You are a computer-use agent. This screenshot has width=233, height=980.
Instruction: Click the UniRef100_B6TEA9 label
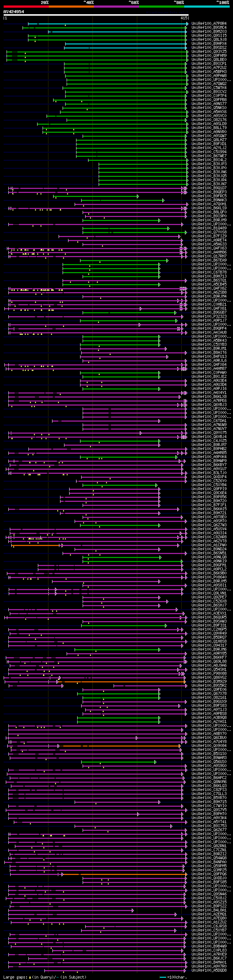209,260
